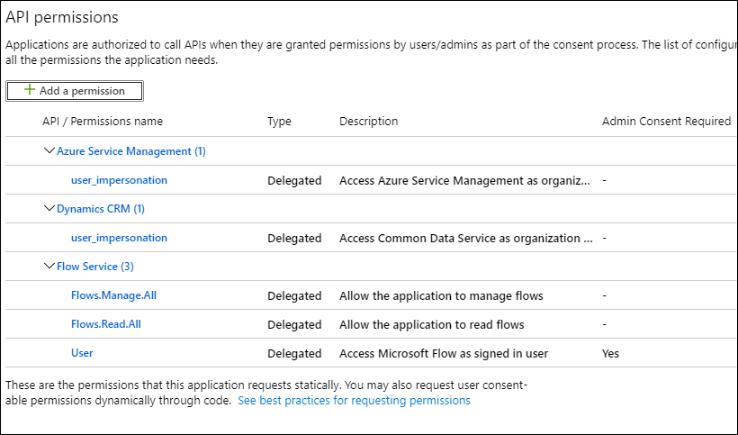
Task: Open user_impersonation under Dynamics CRM
Action: (119, 238)
